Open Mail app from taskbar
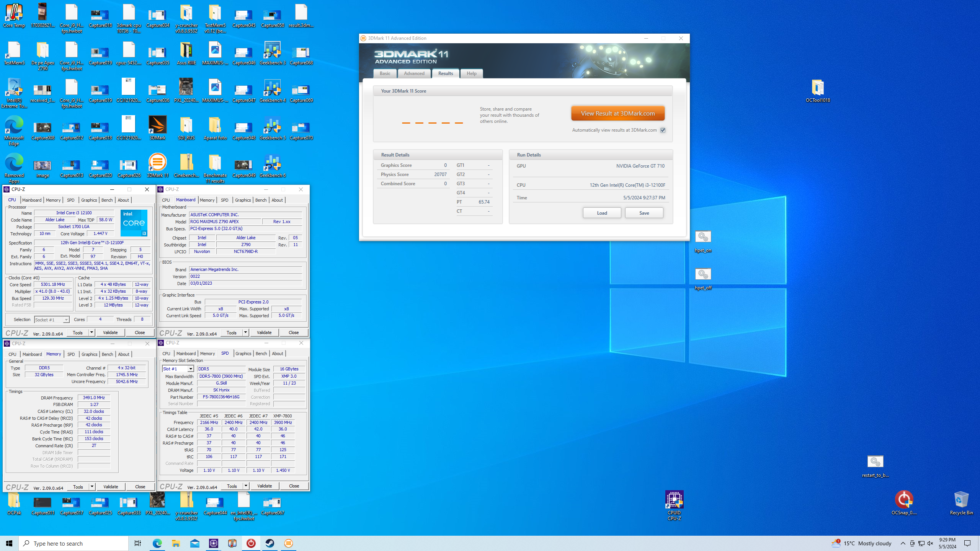Screen dimensions: 980x551 pyautogui.click(x=194, y=543)
